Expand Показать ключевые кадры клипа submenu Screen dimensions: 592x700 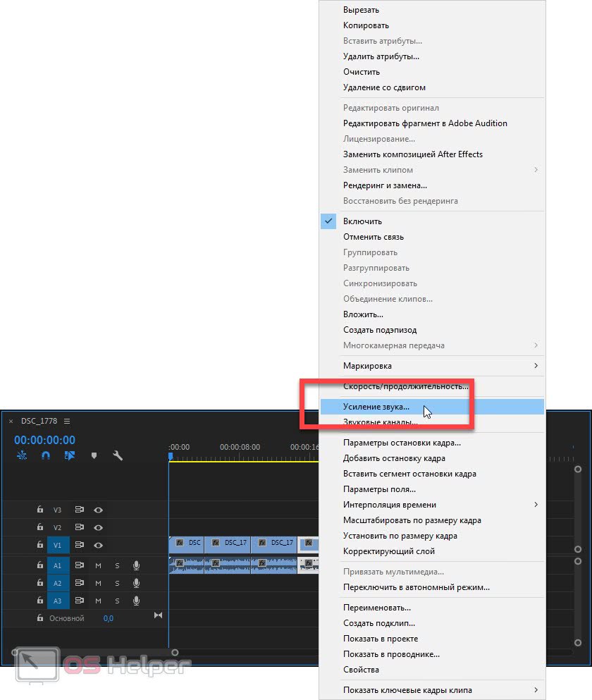[536, 690]
